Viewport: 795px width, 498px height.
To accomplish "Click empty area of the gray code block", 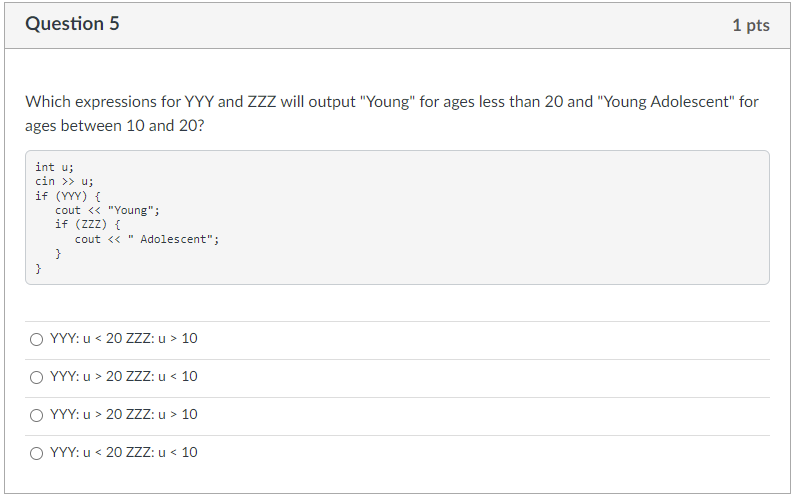I will (500, 220).
